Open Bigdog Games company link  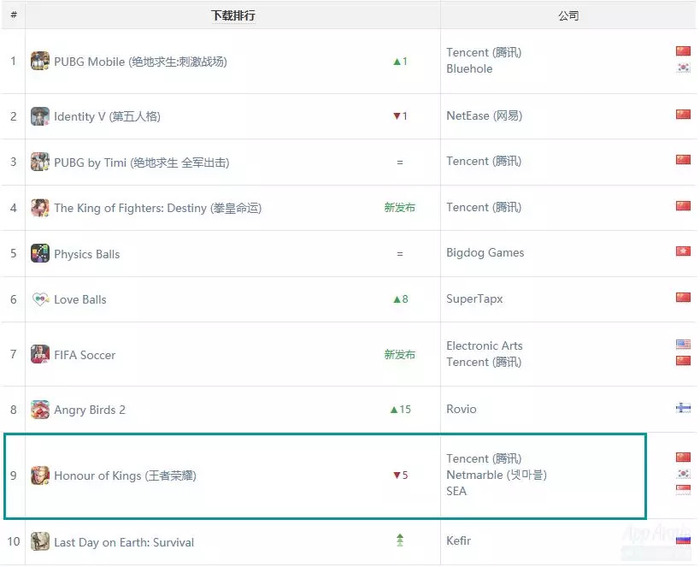[x=485, y=253]
